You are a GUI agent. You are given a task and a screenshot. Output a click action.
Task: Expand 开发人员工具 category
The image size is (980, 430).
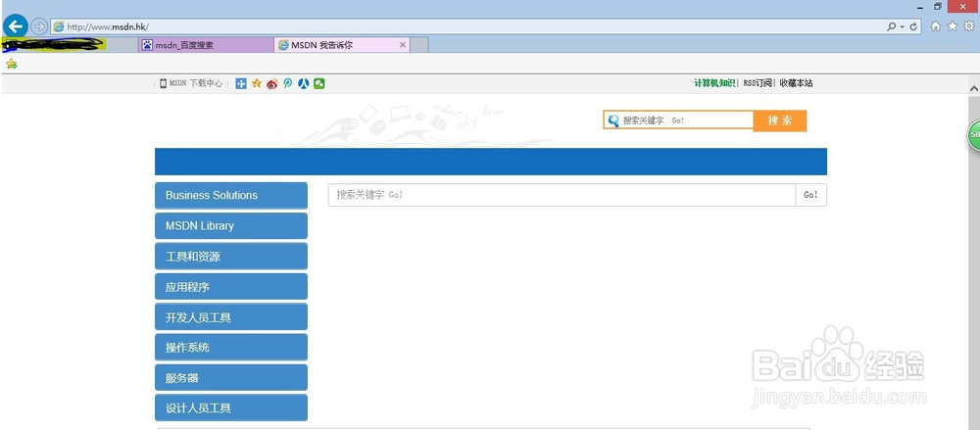pyautogui.click(x=231, y=317)
